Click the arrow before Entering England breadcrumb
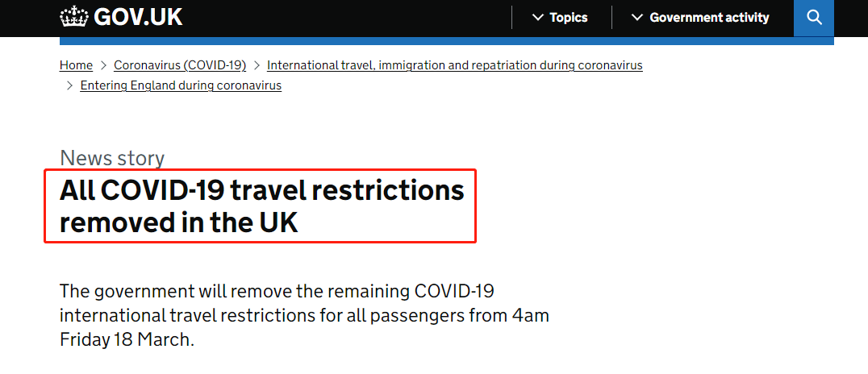 tap(69, 85)
